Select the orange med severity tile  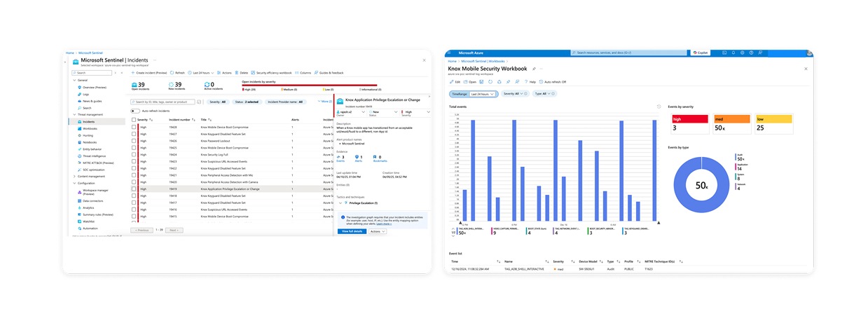731,124
